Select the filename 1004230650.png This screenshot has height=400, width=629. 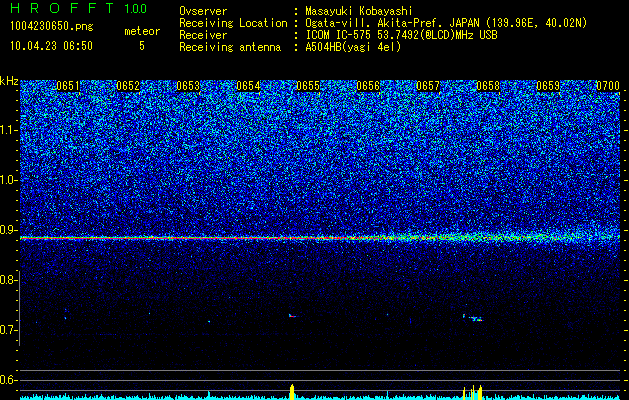click(x=52, y=27)
